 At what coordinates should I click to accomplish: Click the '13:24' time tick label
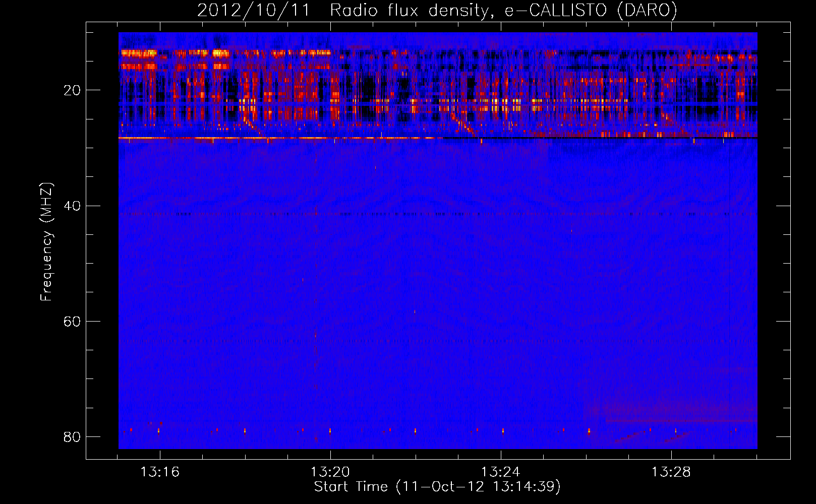(501, 472)
